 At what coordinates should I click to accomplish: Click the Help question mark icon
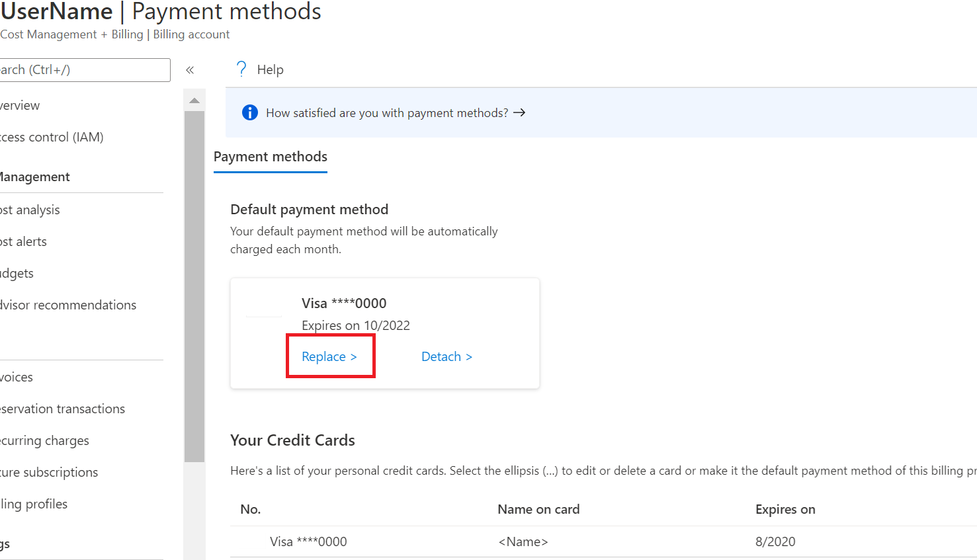[x=241, y=69]
